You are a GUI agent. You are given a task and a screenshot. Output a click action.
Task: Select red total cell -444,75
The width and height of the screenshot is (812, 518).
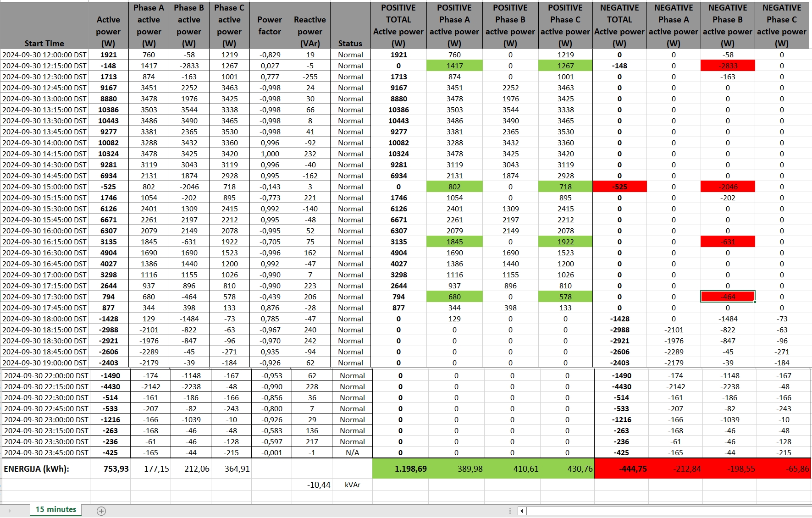[621, 468]
